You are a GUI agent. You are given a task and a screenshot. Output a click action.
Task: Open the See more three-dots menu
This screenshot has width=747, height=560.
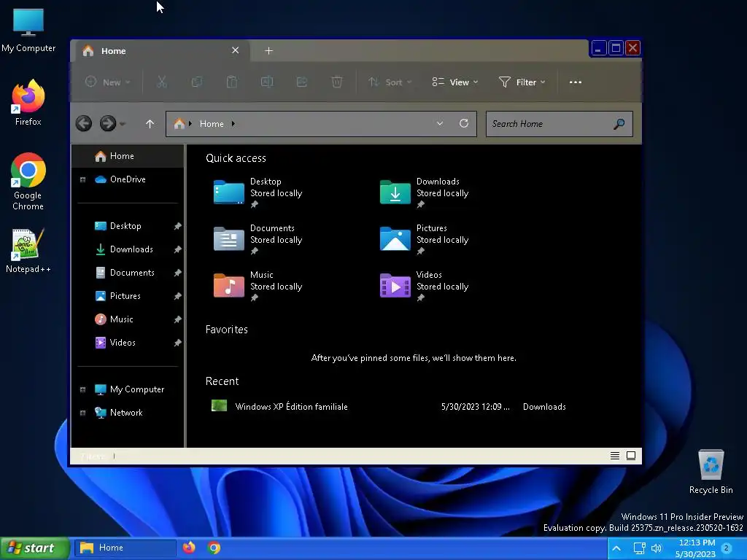576,82
